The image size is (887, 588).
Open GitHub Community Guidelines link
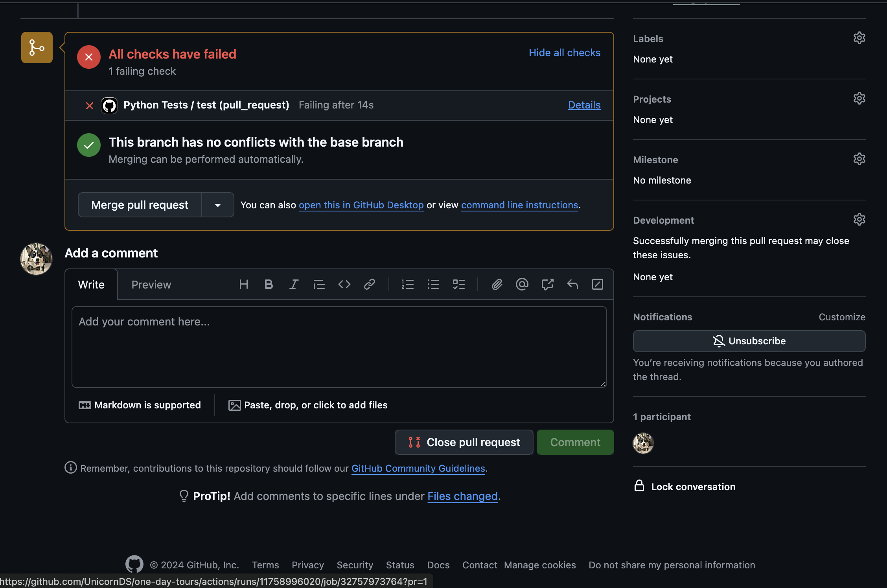418,468
